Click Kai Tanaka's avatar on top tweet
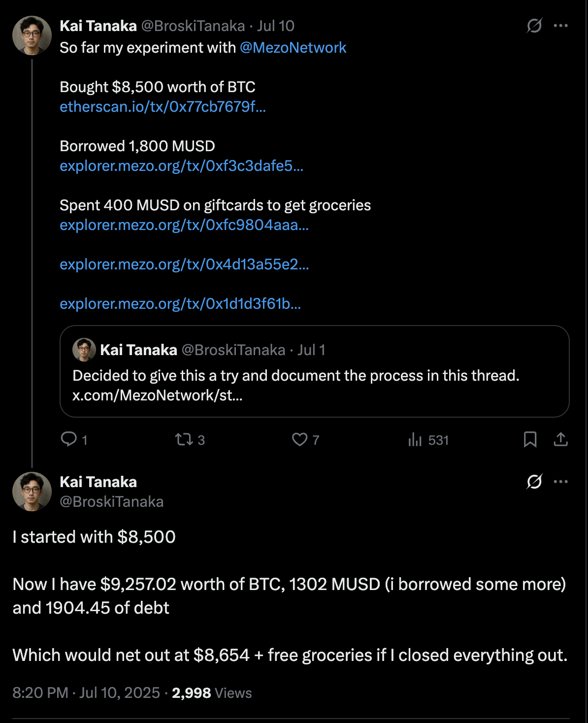Image resolution: width=588 pixels, height=723 pixels. [x=32, y=35]
